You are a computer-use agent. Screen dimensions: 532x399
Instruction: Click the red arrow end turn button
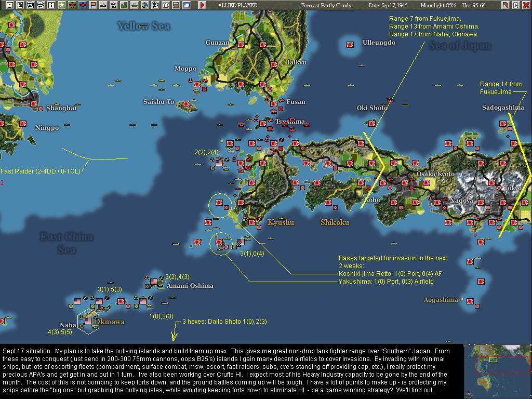point(202,5)
